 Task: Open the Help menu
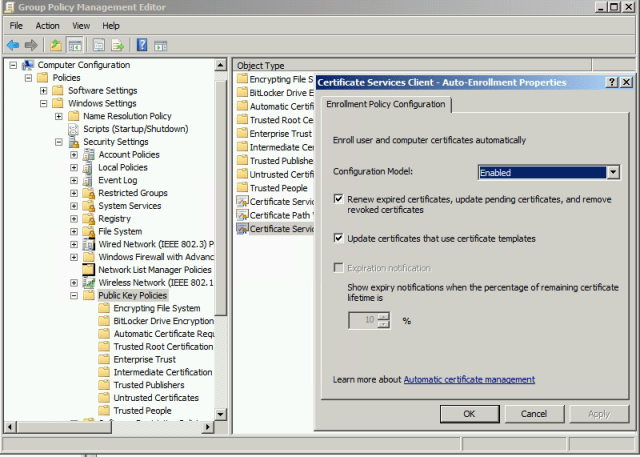tap(111, 26)
